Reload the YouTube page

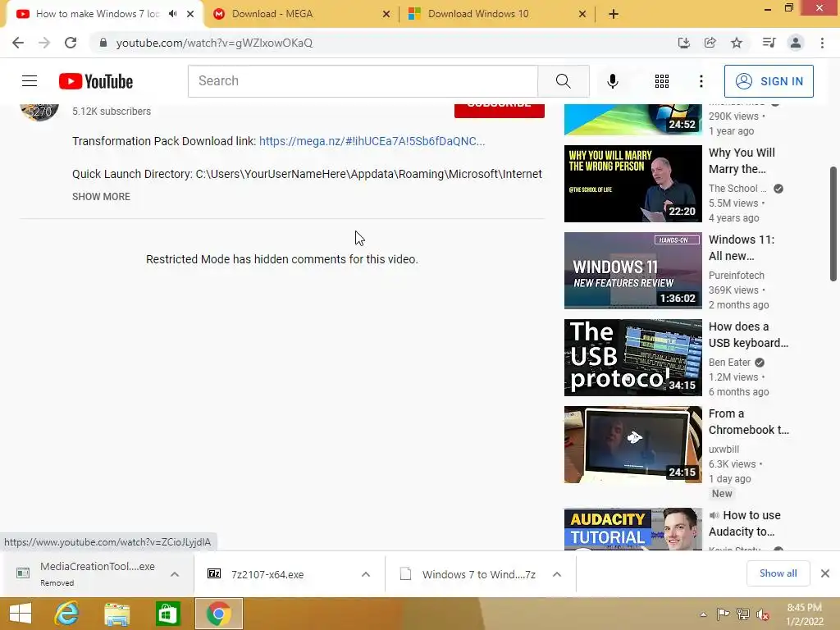click(x=71, y=43)
